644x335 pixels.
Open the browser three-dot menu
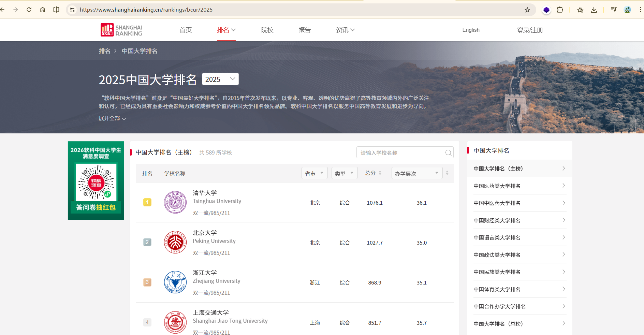(640, 10)
